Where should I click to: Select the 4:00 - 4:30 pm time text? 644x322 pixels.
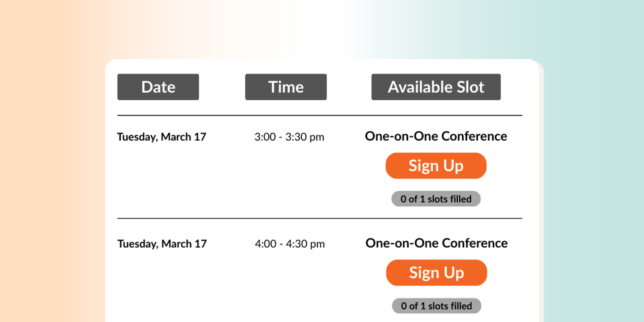click(290, 243)
